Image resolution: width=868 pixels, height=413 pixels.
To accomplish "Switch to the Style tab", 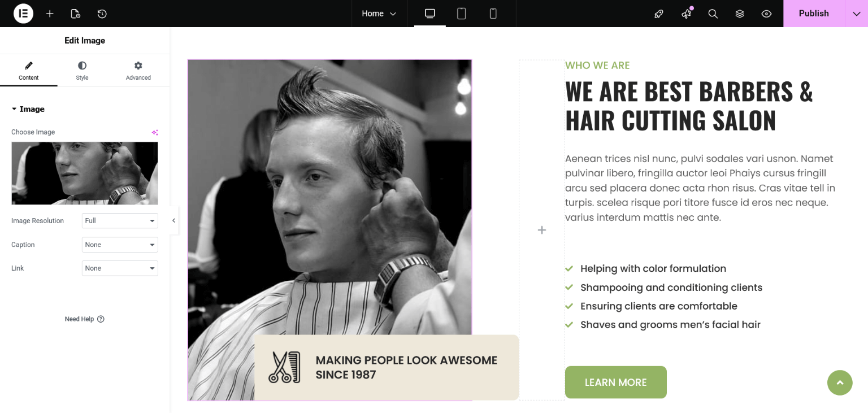I will point(83,71).
